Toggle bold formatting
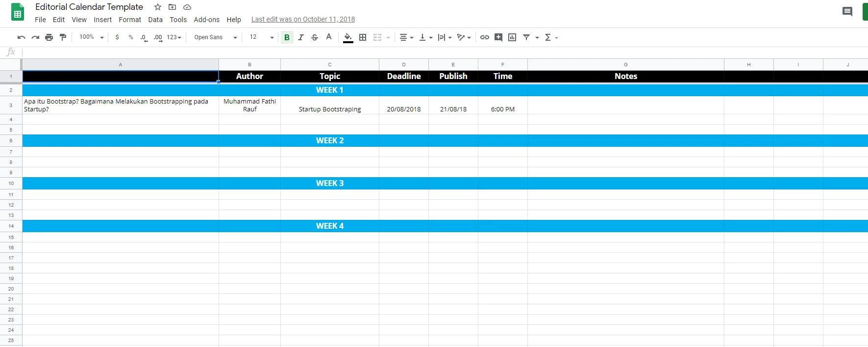 (x=287, y=37)
